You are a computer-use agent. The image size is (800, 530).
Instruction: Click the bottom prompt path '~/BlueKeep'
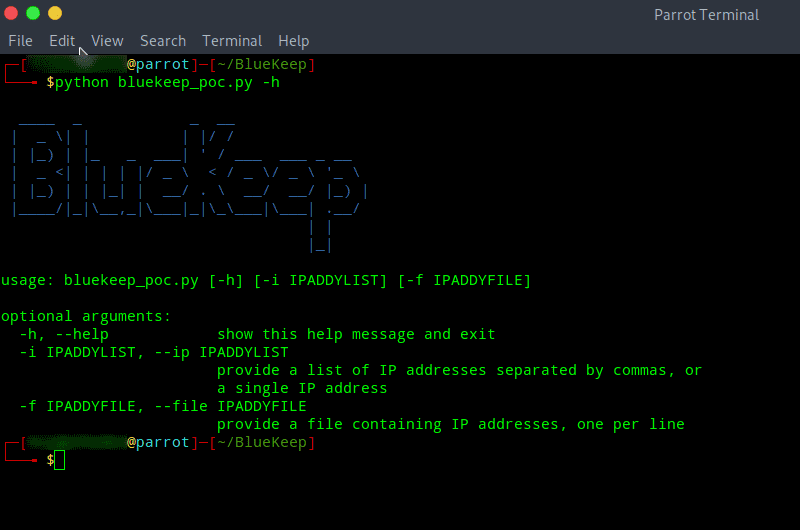pyautogui.click(x=262, y=442)
